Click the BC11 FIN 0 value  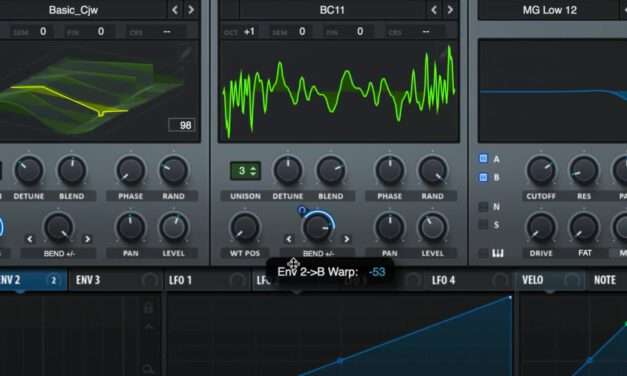pos(360,31)
